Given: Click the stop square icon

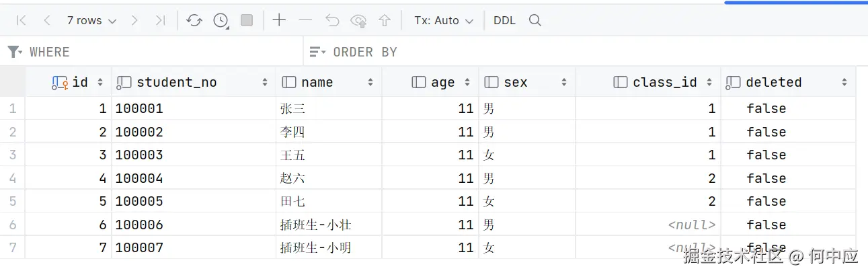Looking at the screenshot, I should pos(247,21).
